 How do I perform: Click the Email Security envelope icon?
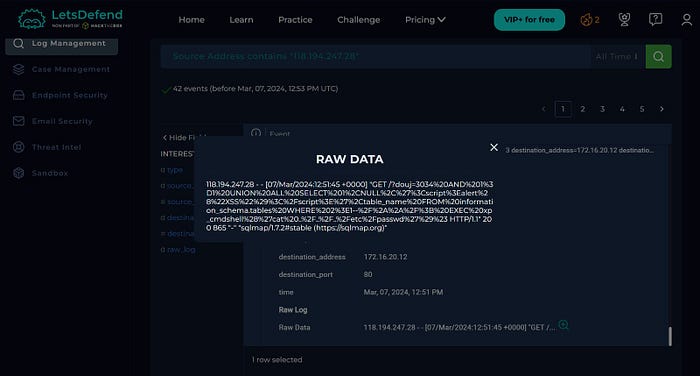pyautogui.click(x=18, y=121)
